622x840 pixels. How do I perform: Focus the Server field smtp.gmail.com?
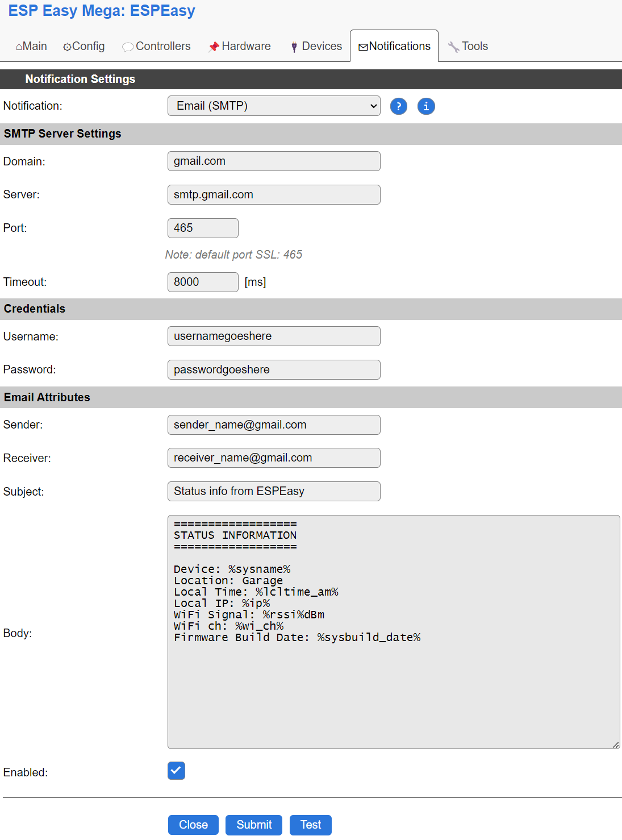[274, 194]
